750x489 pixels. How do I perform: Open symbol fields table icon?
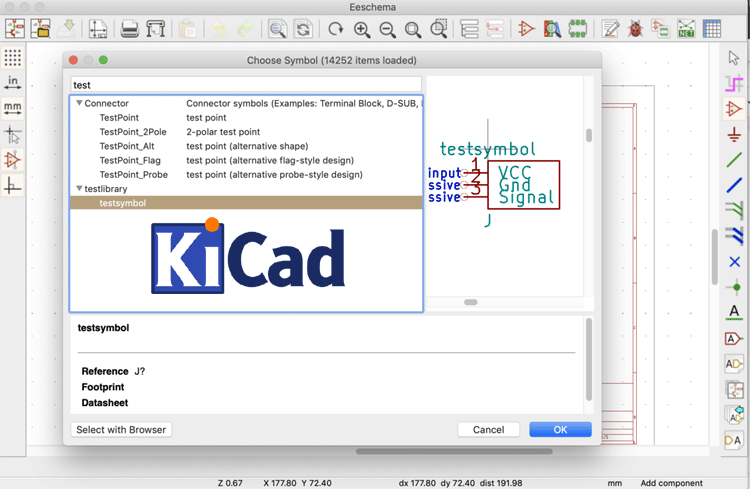712,29
